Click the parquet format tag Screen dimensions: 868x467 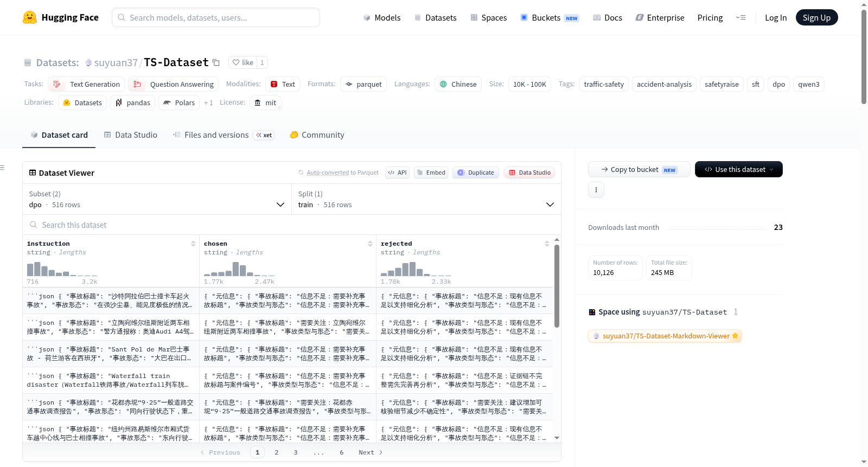click(x=363, y=84)
